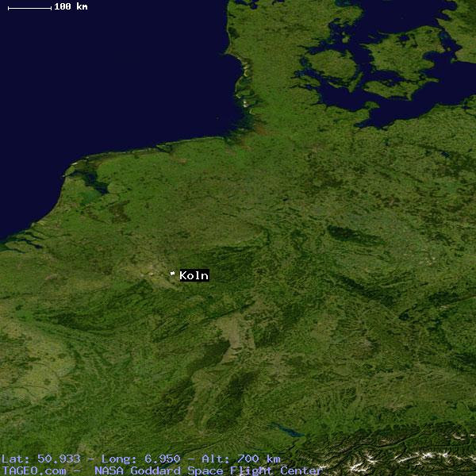Click 'NASA Goddard Space Flight Center' text
Screen dimensions: 476x476
[x=208, y=470]
